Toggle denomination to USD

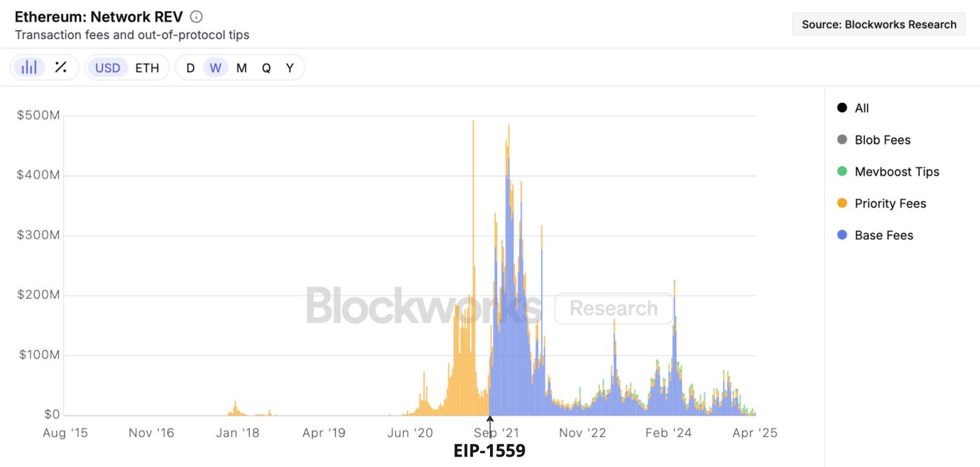pos(108,68)
